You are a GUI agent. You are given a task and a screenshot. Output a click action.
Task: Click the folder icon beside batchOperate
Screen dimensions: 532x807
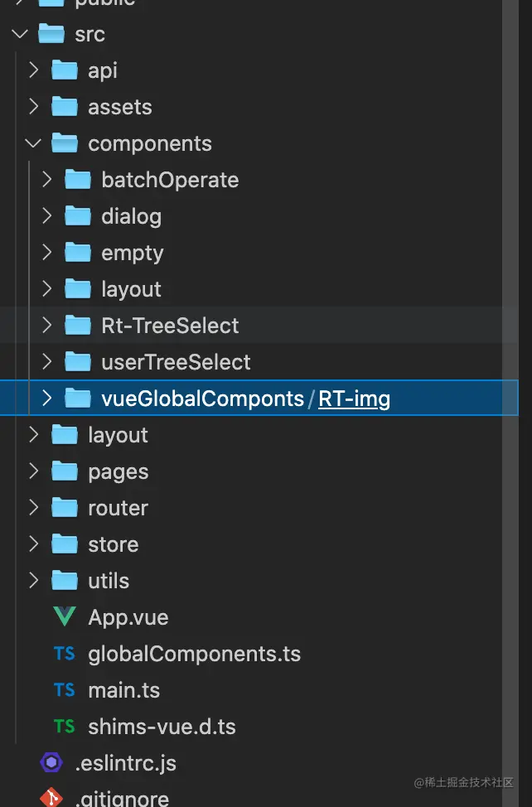[x=78, y=180]
